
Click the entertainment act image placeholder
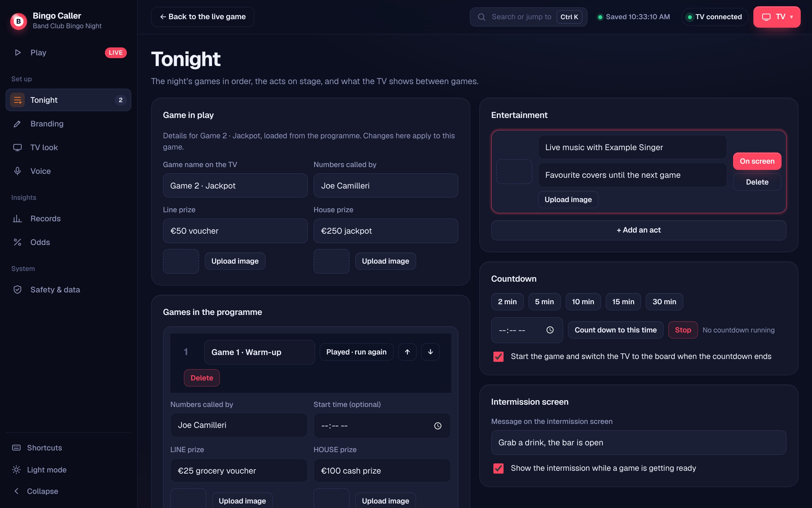pyautogui.click(x=514, y=172)
